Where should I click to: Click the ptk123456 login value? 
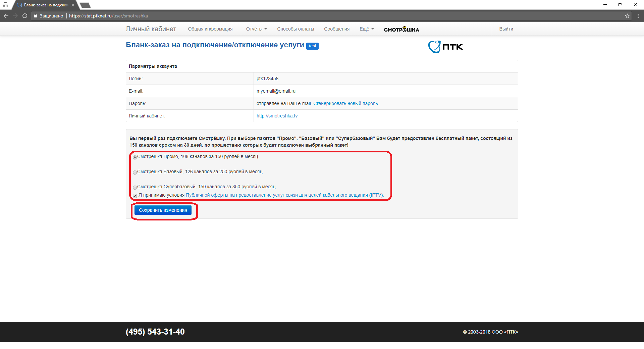(x=267, y=79)
